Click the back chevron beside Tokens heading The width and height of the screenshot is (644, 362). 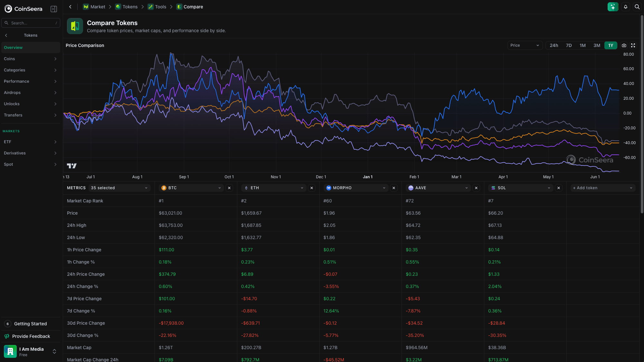(6, 35)
